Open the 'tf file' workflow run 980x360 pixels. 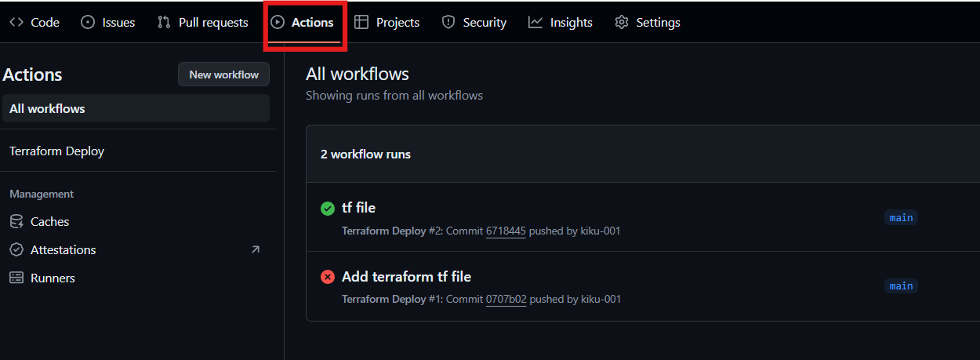point(358,208)
